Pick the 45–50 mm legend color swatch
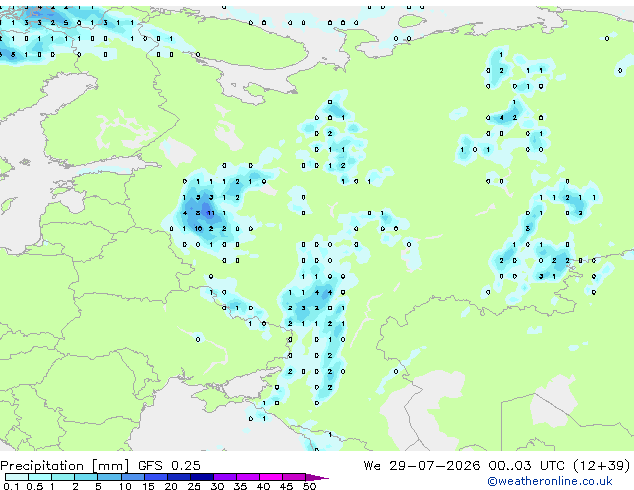The image size is (634, 490). point(294,477)
